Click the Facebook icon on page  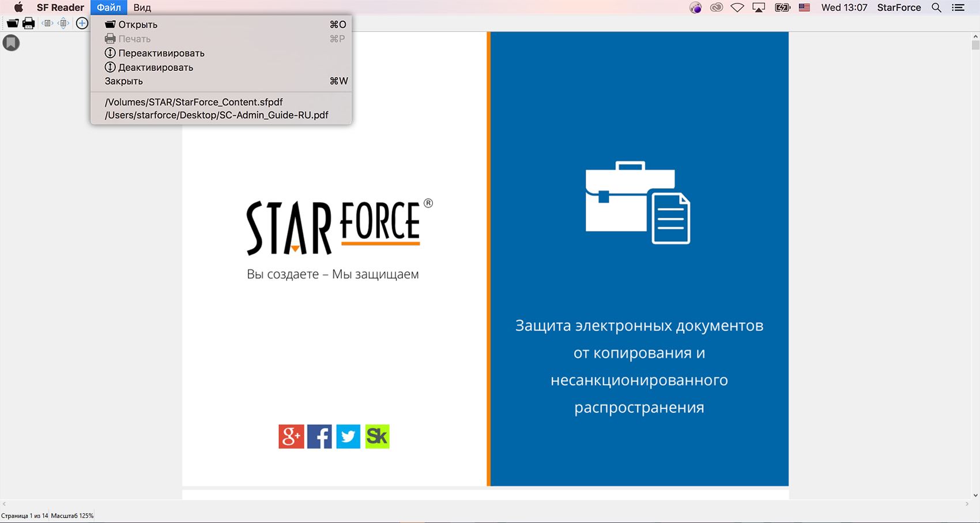click(x=319, y=437)
